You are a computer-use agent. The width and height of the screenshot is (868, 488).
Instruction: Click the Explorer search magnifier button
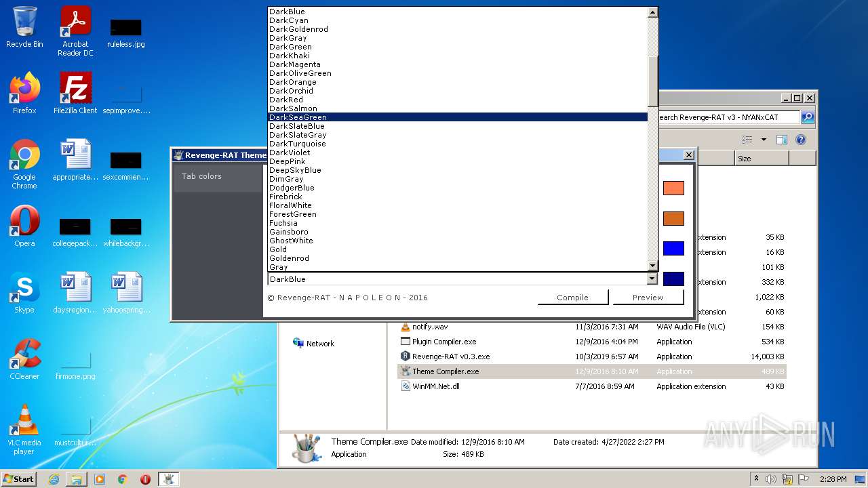click(x=807, y=117)
